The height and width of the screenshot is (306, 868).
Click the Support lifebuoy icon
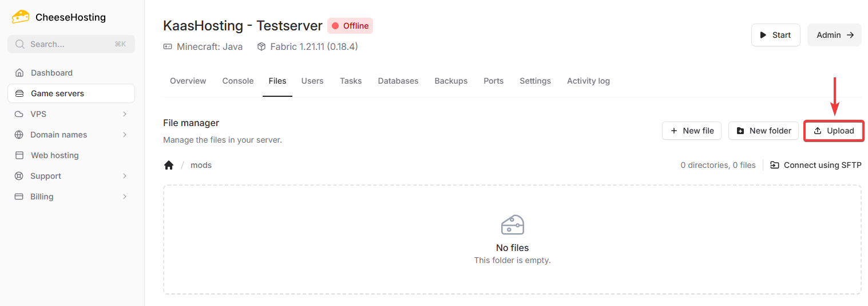click(19, 176)
